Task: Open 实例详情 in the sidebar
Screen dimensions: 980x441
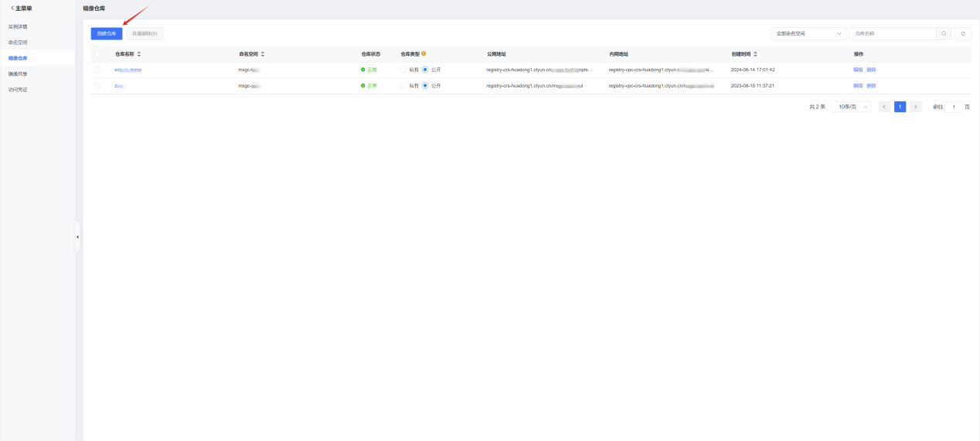Action: click(x=18, y=26)
